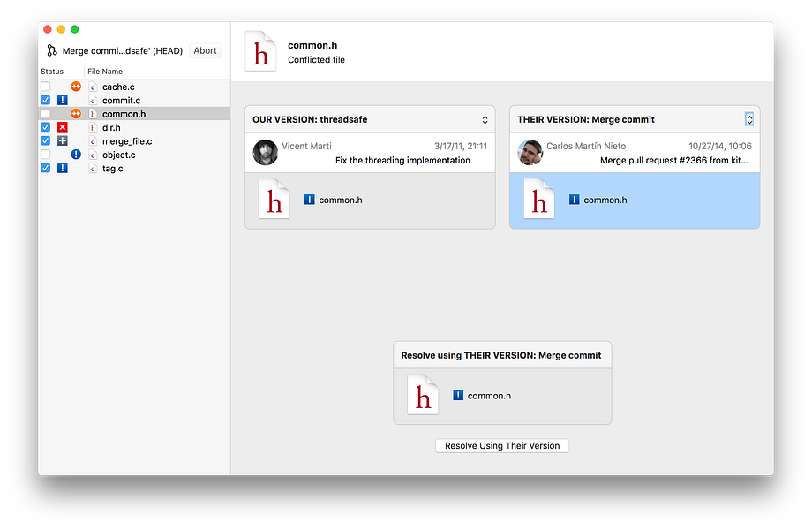The height and width of the screenshot is (530, 812).
Task: Click the 'Conflicted file' subtitle
Action: tap(316, 59)
